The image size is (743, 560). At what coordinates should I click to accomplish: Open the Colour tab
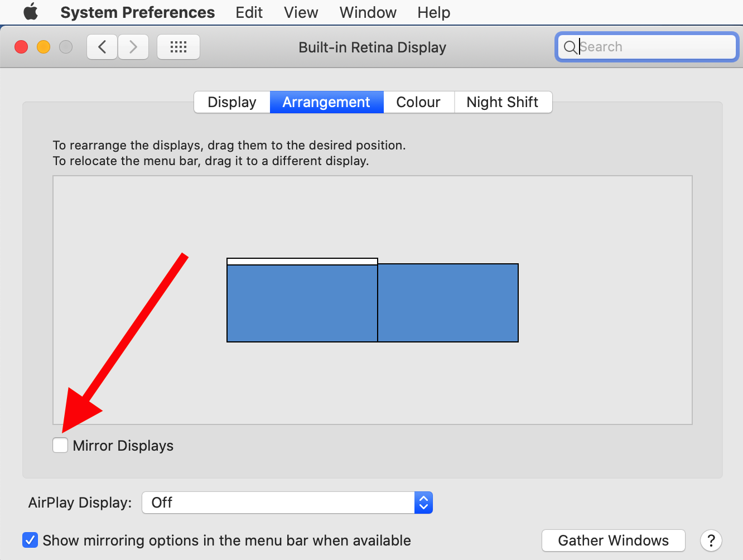click(x=418, y=102)
